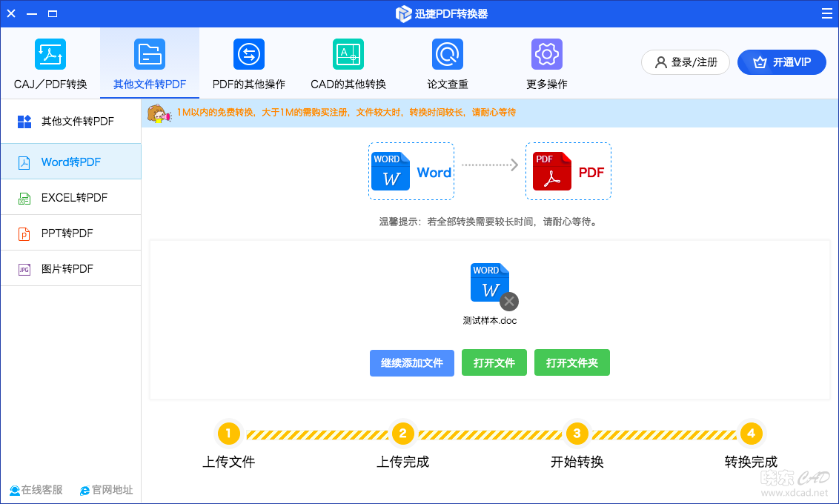Open the 在线客服 link
This screenshot has width=839, height=504.
pos(36,490)
